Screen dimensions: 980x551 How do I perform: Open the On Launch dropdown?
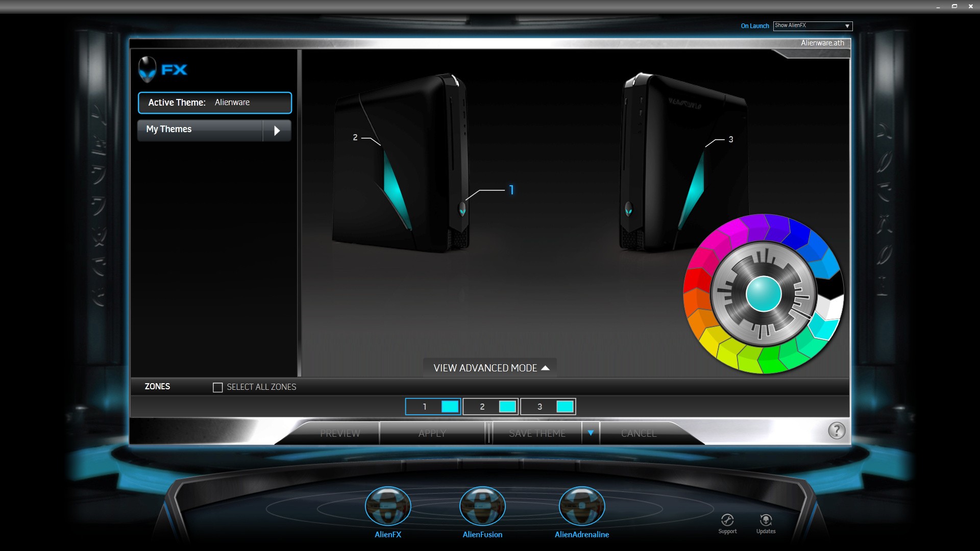[813, 26]
